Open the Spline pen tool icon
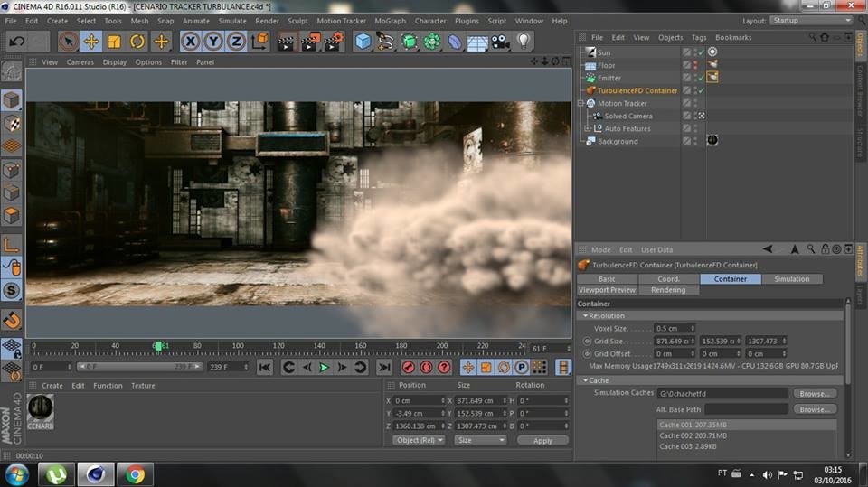 point(386,42)
